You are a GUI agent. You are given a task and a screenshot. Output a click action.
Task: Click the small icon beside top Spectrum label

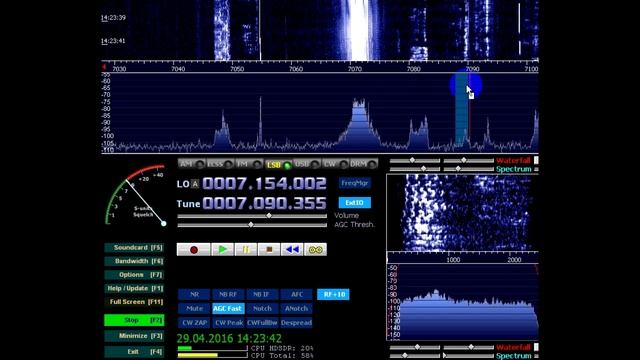(536, 169)
